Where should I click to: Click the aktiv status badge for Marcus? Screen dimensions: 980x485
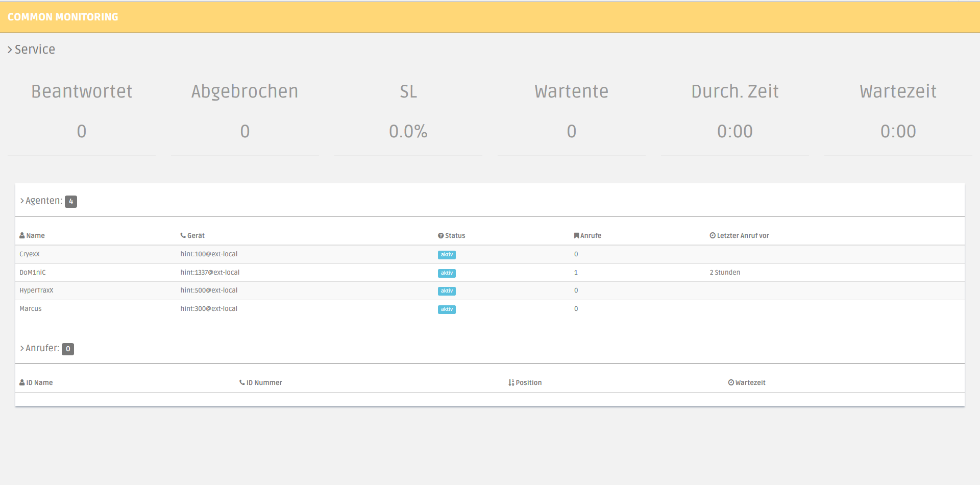(447, 309)
